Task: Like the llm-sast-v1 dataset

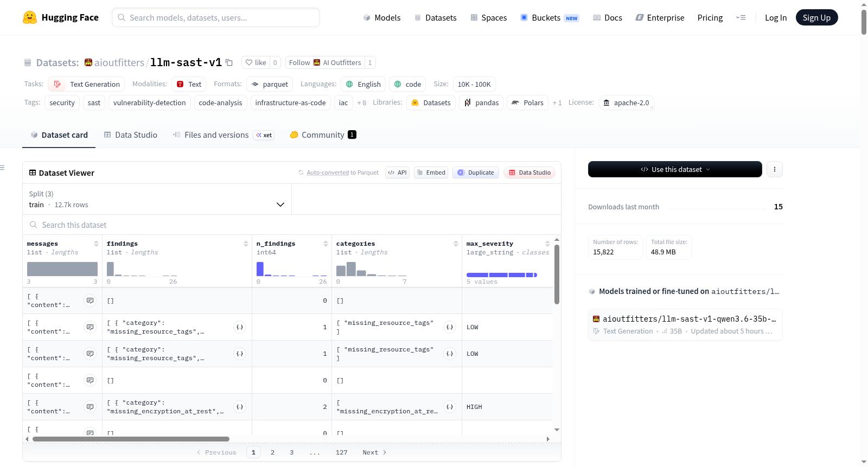Action: (x=256, y=62)
